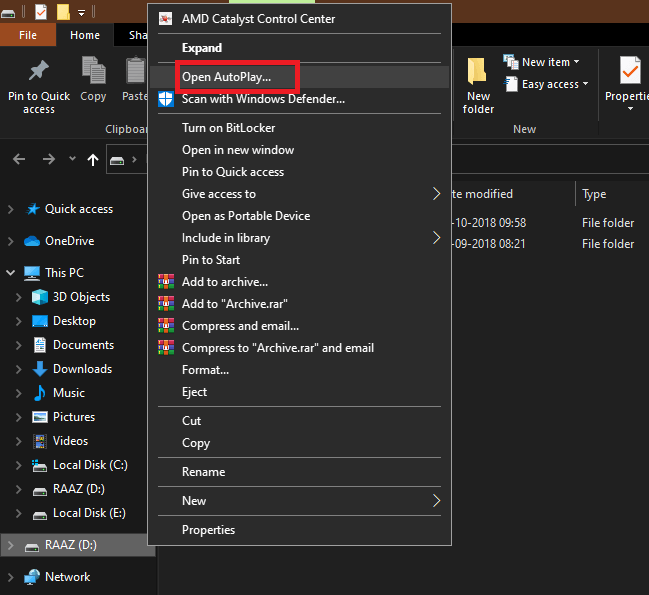Select Desktop in navigation pane

[x=75, y=321]
